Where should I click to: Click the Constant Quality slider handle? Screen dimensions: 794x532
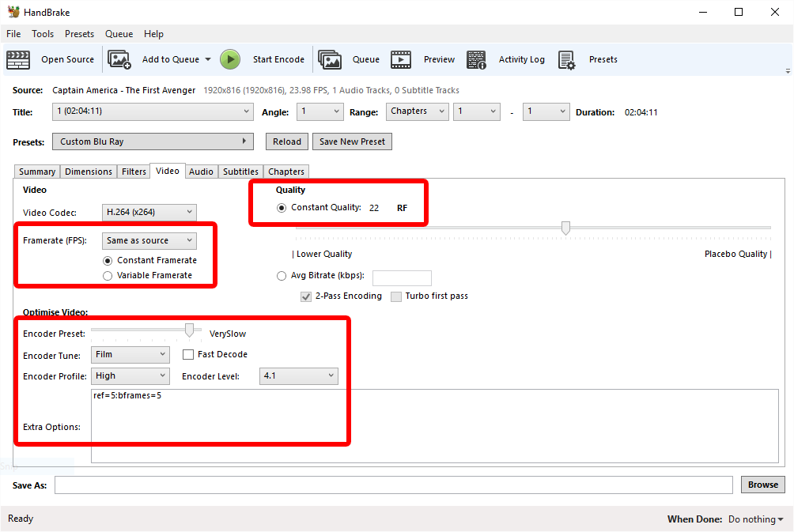565,228
